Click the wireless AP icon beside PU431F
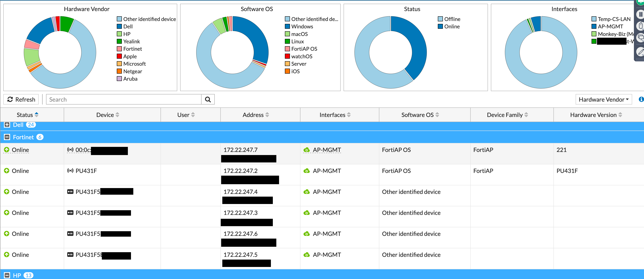 pos(70,171)
